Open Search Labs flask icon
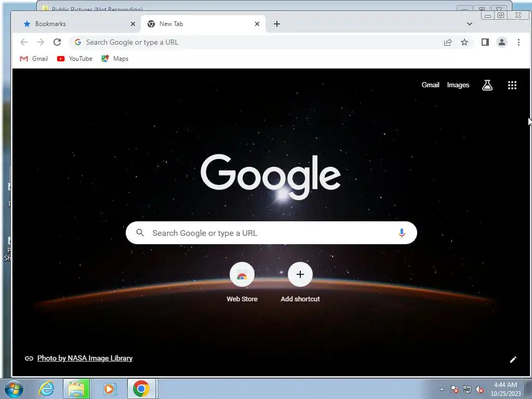 (487, 85)
